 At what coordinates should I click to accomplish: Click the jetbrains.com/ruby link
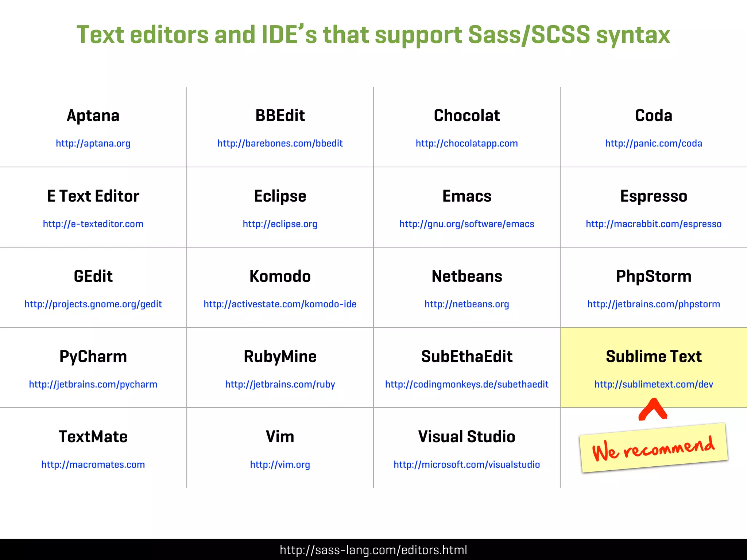280,384
